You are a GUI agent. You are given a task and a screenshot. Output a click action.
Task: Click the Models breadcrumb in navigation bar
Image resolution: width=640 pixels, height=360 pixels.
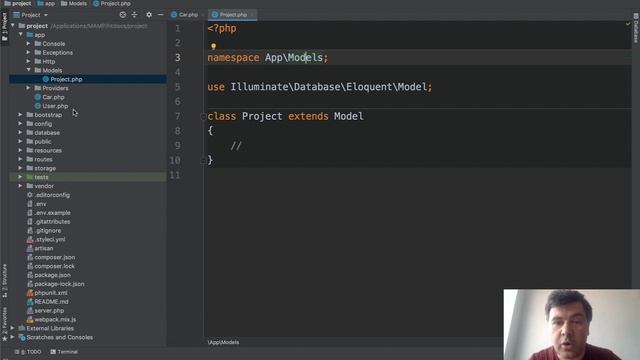click(74, 3)
